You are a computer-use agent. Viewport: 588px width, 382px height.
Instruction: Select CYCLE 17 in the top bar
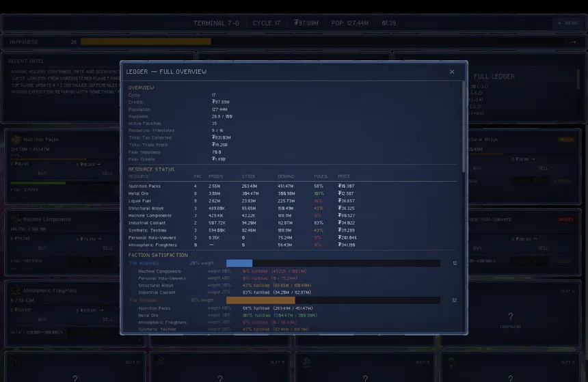[266, 23]
